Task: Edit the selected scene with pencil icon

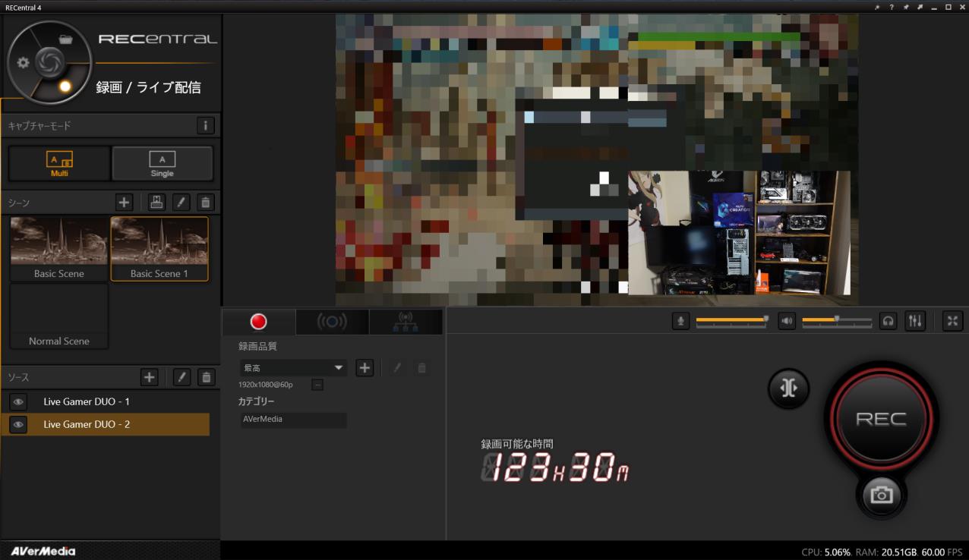Action: 181,203
